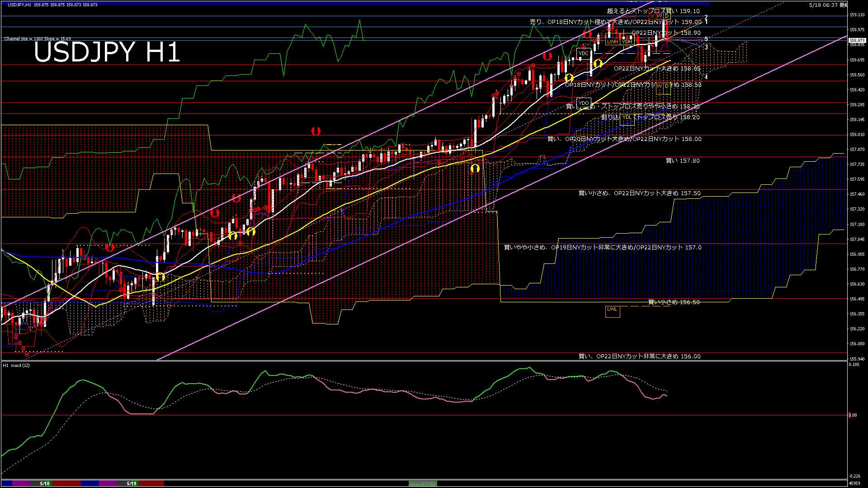Select top W timeframe box beside M

[x=660, y=16]
